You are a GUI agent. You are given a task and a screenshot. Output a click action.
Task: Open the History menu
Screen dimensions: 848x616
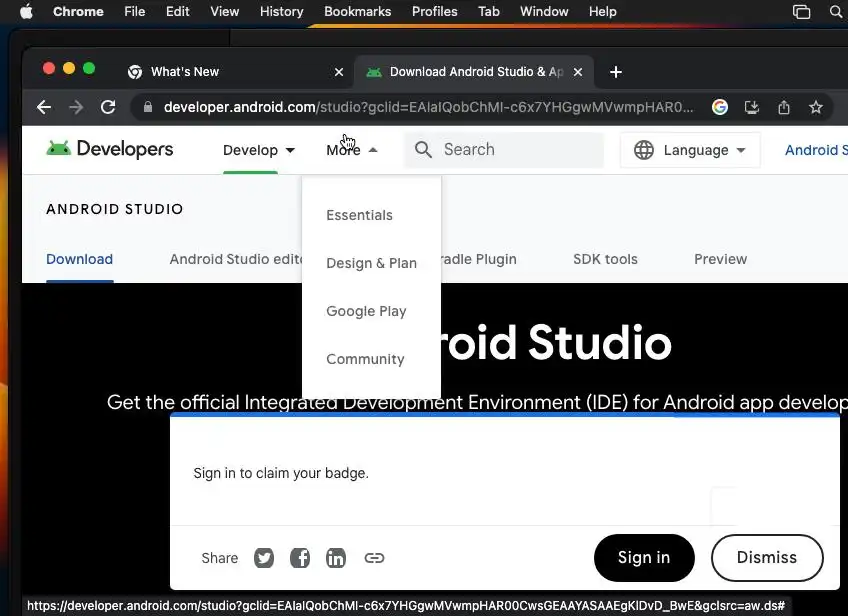[282, 11]
